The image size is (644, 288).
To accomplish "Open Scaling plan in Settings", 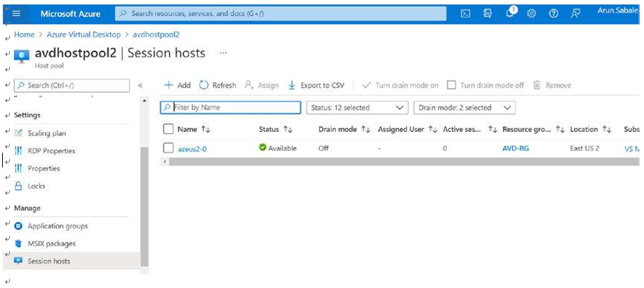I will [47, 133].
